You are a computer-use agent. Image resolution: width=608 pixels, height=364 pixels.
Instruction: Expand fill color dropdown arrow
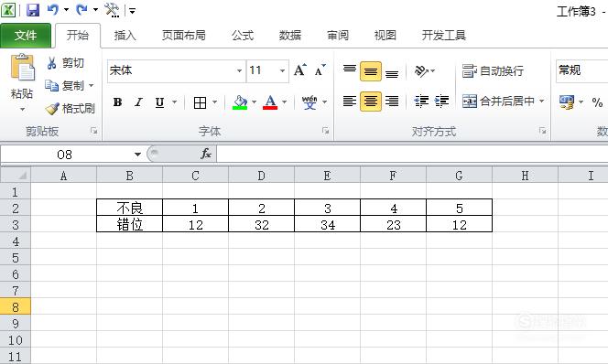coord(254,102)
